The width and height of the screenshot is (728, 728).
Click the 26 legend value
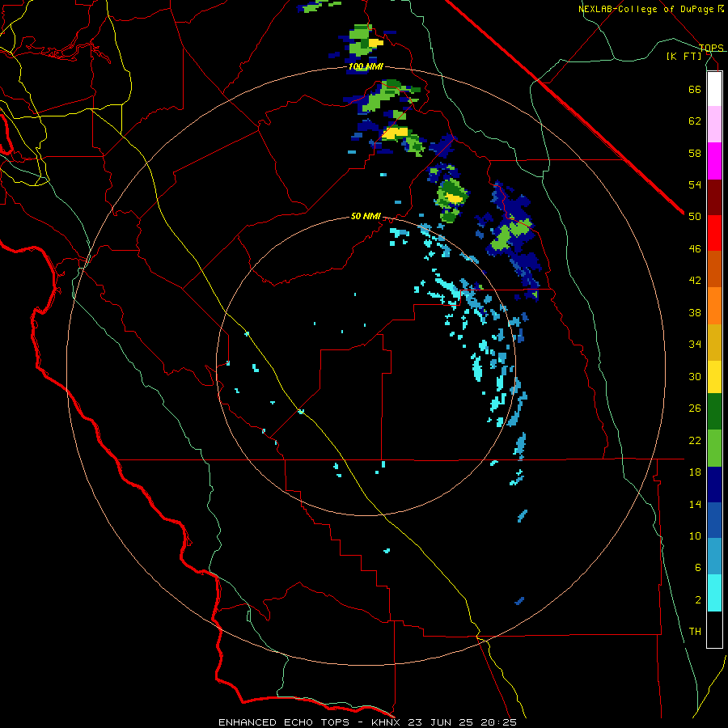tap(695, 408)
